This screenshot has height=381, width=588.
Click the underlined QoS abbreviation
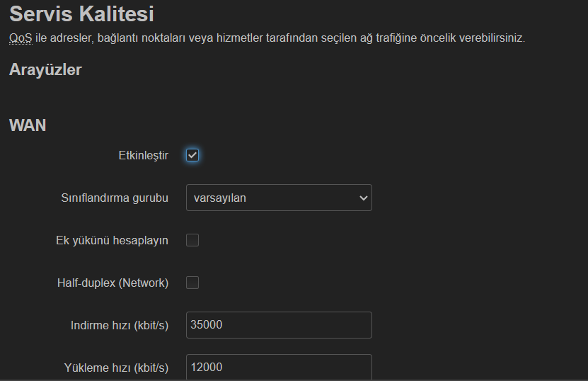tap(21, 38)
